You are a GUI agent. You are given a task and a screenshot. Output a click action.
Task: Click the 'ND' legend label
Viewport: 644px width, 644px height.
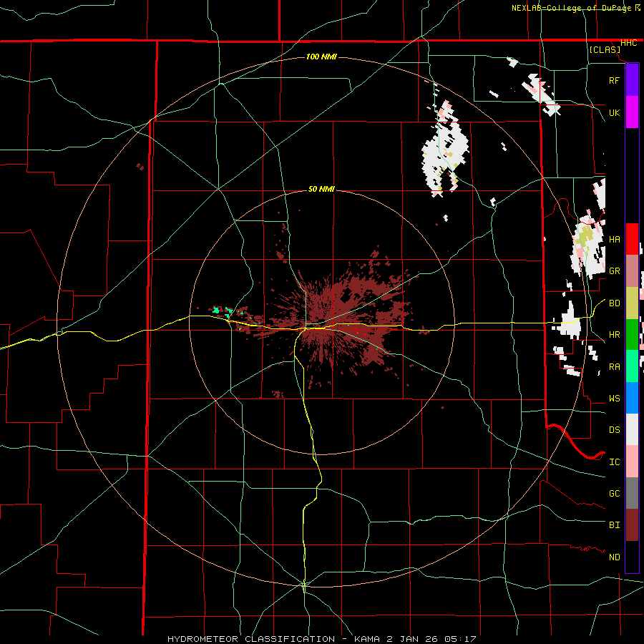coord(614,557)
